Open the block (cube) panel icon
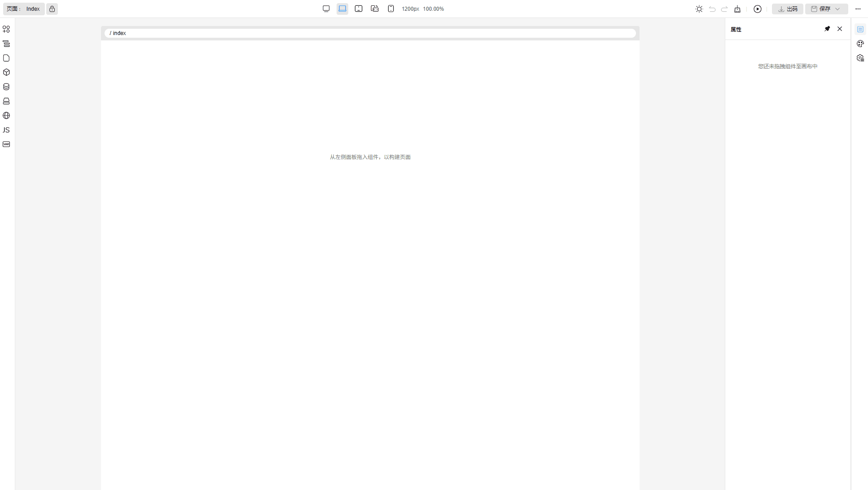Viewport: 868px width, 490px height. point(6,72)
